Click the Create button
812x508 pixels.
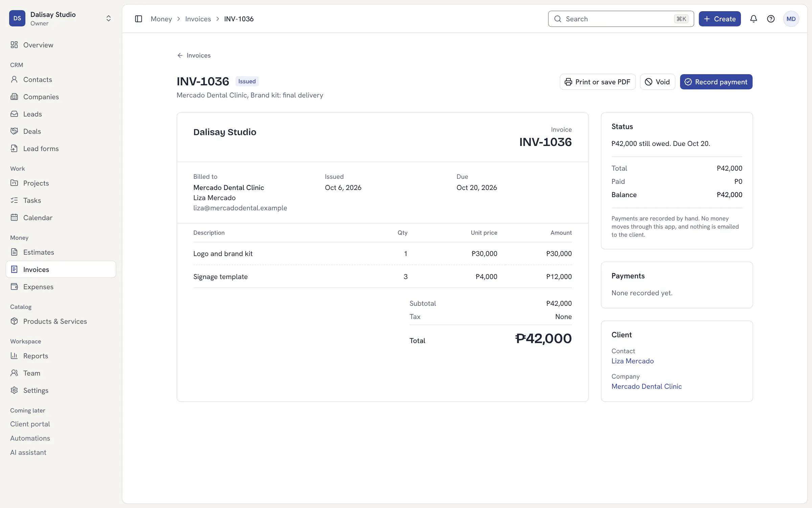point(720,19)
